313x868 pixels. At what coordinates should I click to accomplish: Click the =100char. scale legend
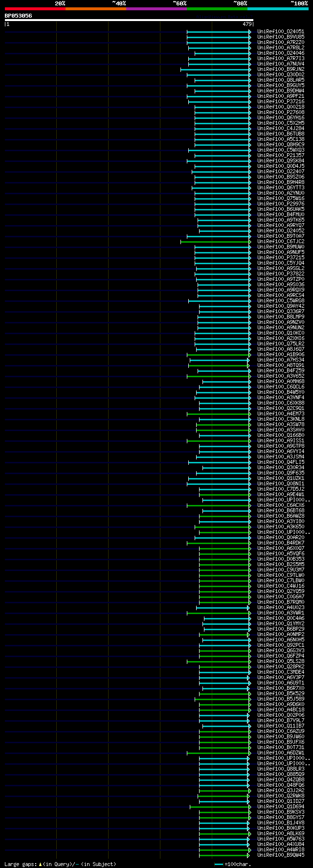232,864
